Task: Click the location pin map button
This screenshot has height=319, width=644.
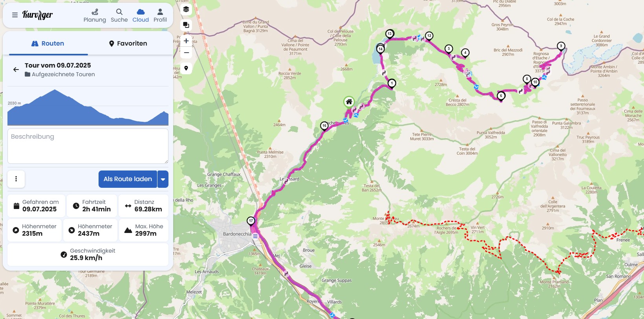Action: [x=186, y=68]
